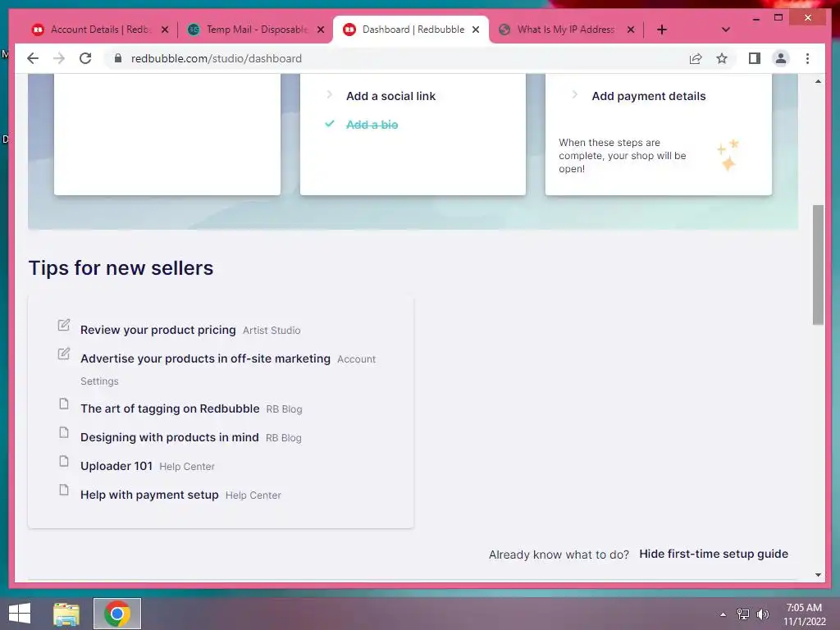
Task: Click the checkmark next to Add a bio
Action: coord(330,124)
